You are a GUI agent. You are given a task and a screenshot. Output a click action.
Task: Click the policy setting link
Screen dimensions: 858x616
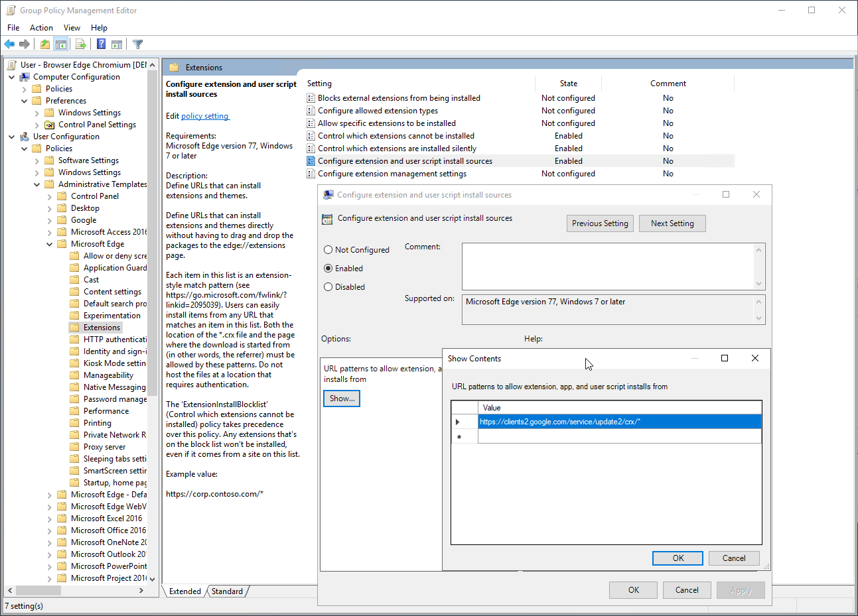[x=204, y=116]
